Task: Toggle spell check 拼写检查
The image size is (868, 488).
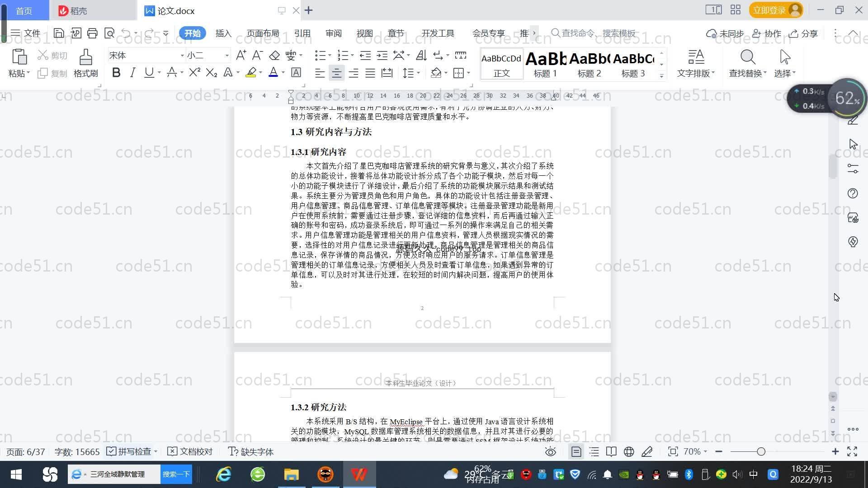Action: point(129,451)
